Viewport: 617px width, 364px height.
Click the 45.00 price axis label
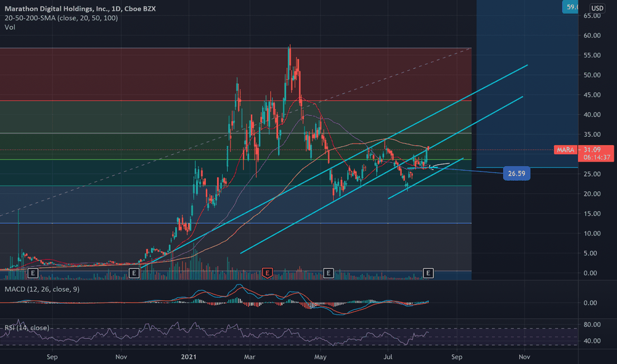point(592,95)
